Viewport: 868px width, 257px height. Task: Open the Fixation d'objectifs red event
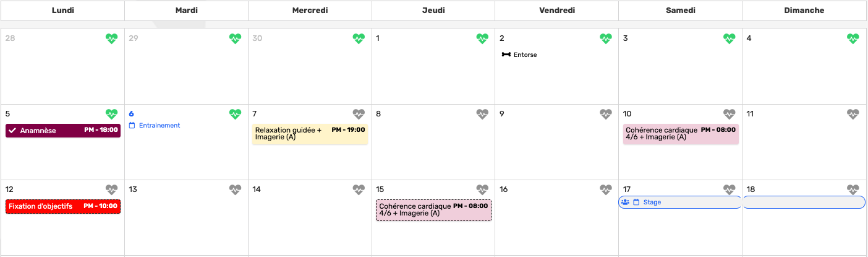click(x=63, y=206)
